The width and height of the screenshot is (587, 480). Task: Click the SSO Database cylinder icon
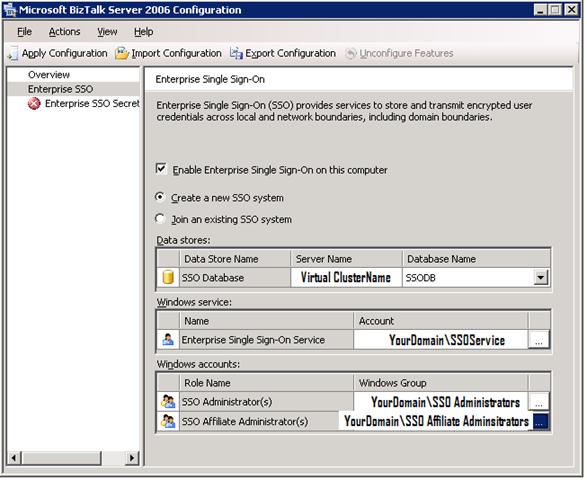(168, 278)
